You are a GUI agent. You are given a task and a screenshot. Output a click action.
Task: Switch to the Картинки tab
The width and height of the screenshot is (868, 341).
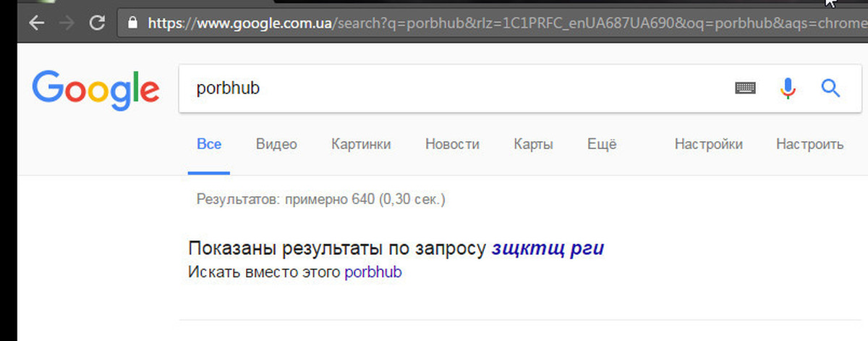[x=361, y=144]
